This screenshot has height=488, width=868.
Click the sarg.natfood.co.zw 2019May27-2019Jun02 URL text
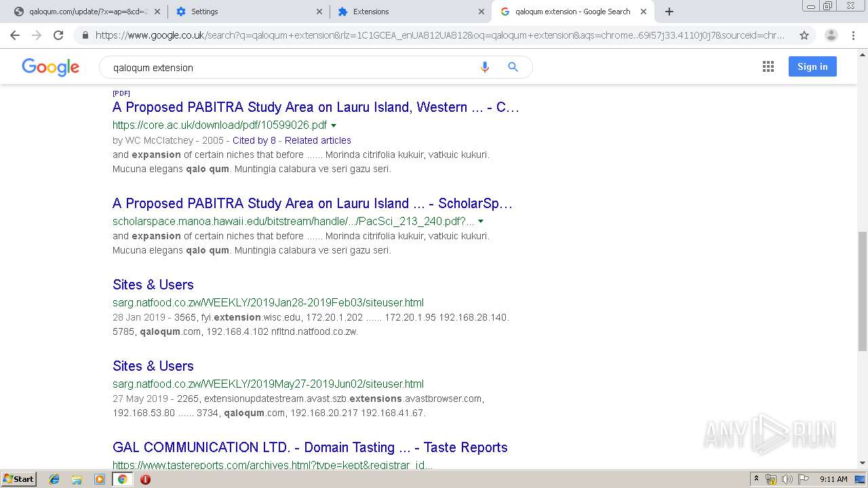268,384
